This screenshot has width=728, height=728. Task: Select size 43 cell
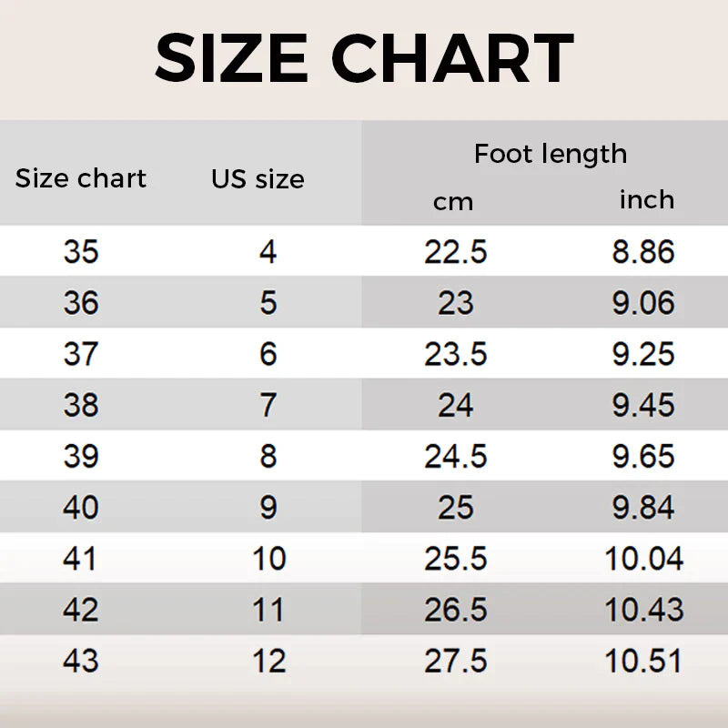[x=81, y=661]
